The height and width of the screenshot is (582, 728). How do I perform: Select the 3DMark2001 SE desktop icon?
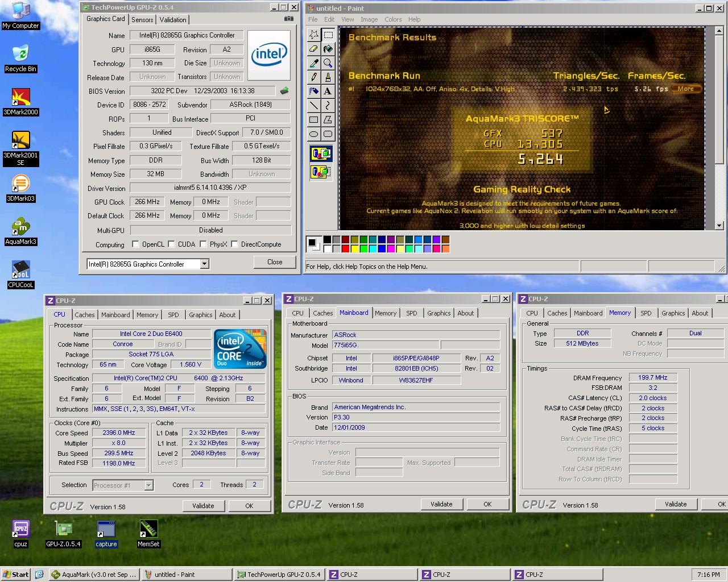20,149
